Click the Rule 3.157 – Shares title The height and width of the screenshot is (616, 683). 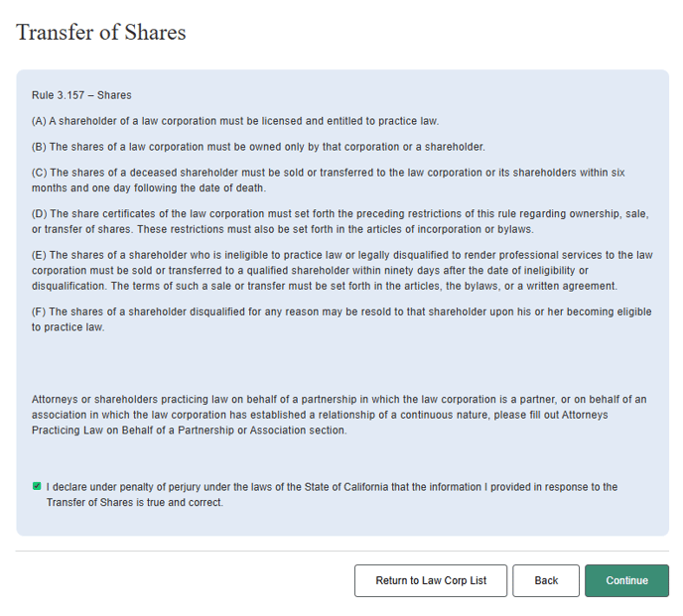(x=81, y=95)
